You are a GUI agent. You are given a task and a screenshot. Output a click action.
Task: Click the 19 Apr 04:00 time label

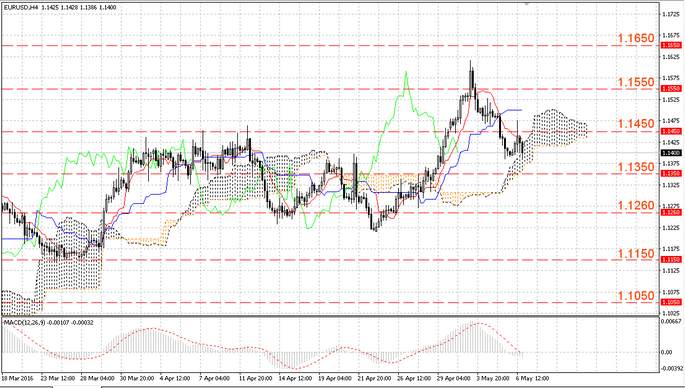pos(334,378)
